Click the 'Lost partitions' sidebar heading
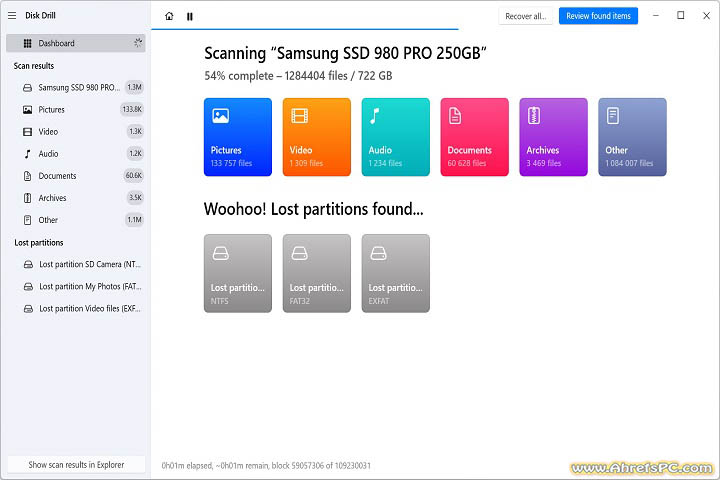 pyautogui.click(x=39, y=243)
